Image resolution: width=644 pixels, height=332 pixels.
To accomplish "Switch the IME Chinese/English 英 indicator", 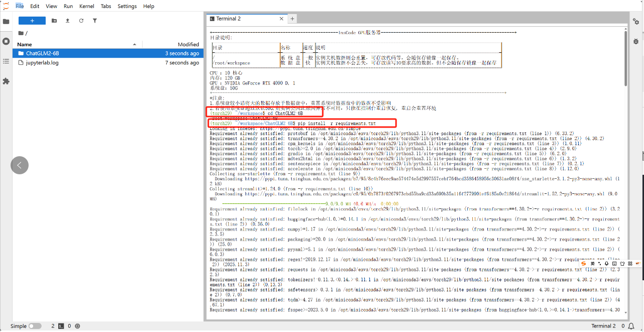I will click(592, 263).
